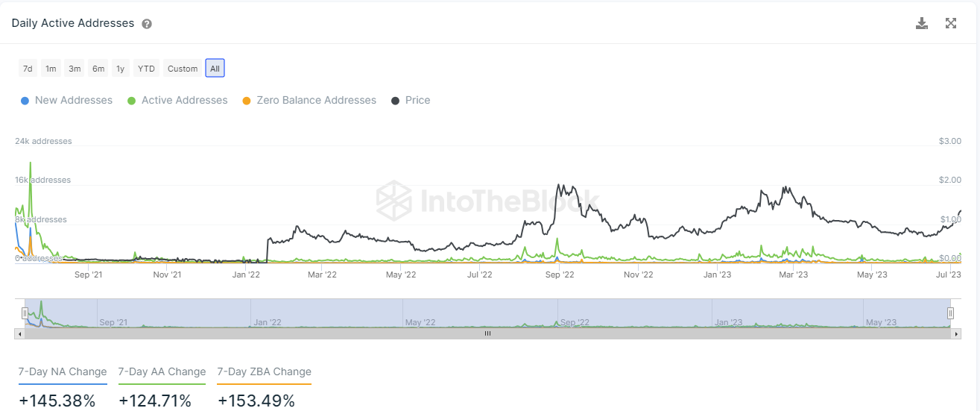
Task: Select the 7d time range
Action: 28,69
